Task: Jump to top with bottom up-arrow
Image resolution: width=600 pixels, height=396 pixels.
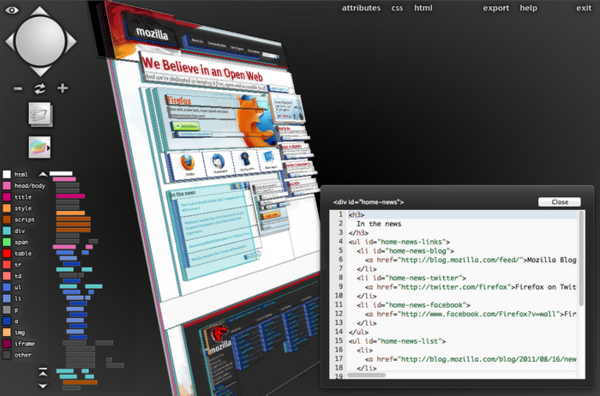Action: [x=43, y=372]
